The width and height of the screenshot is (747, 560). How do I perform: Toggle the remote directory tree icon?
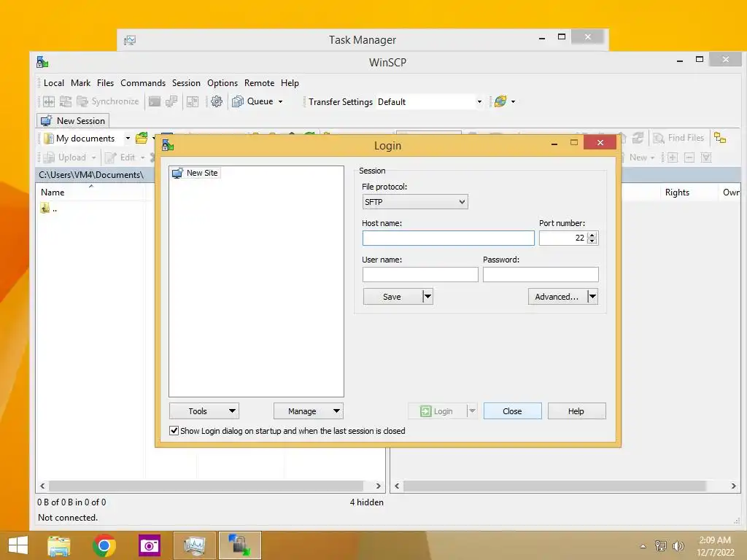[x=720, y=138]
